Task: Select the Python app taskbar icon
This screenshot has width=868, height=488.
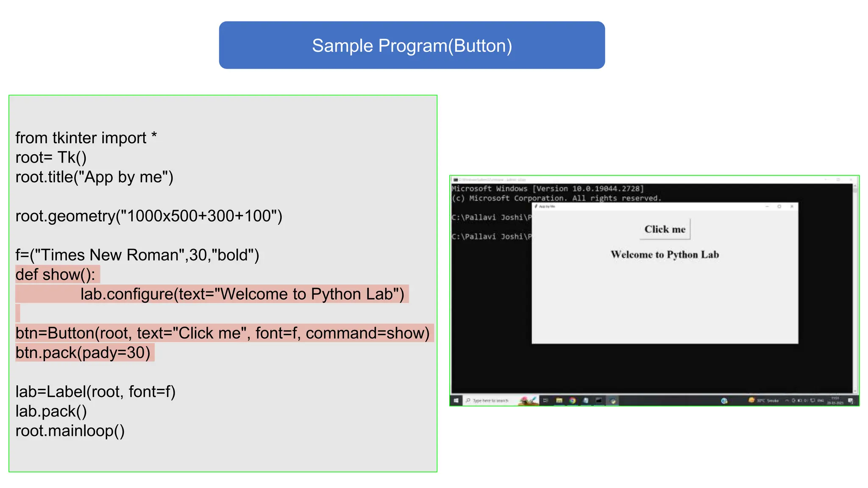Action: point(612,400)
